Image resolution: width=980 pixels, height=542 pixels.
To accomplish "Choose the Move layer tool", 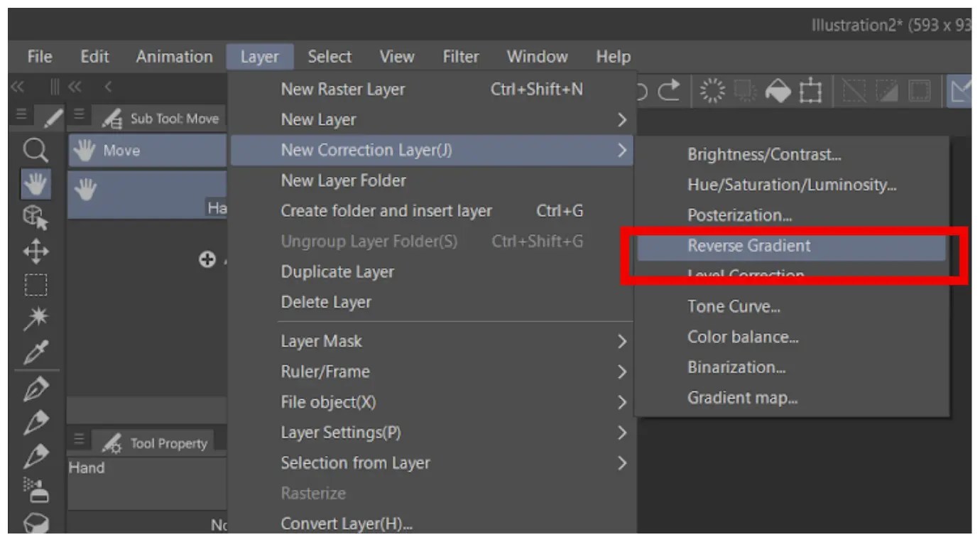I will [35, 250].
